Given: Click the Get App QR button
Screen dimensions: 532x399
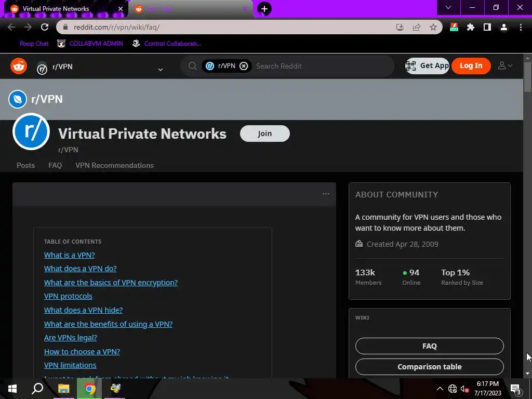Looking at the screenshot, I should click(427, 65).
